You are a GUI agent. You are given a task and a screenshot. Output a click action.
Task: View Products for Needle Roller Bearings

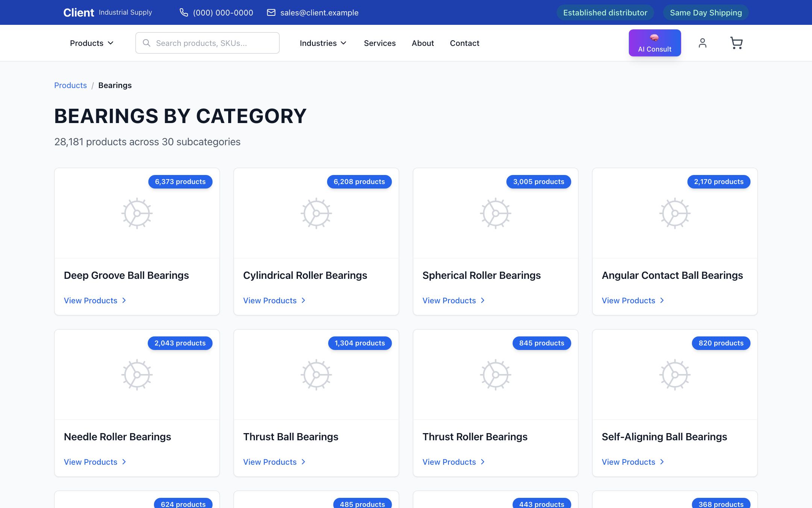tap(95, 462)
